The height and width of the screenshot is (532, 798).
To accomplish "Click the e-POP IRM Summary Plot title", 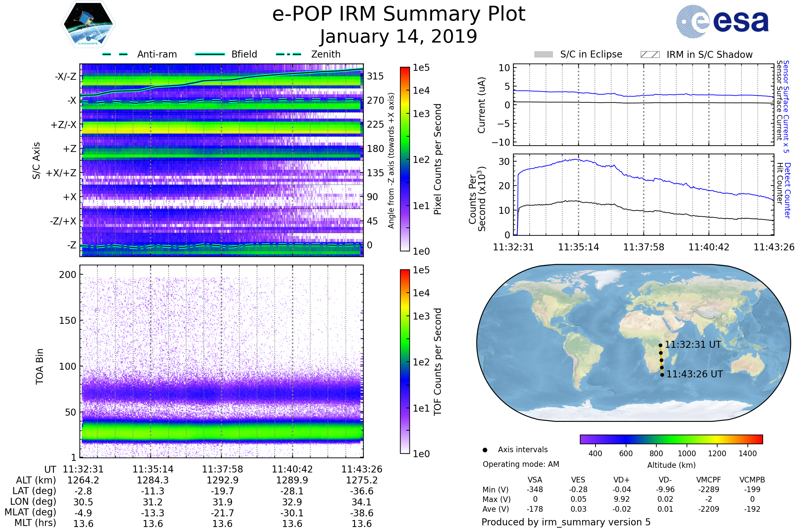I will tap(399, 14).
